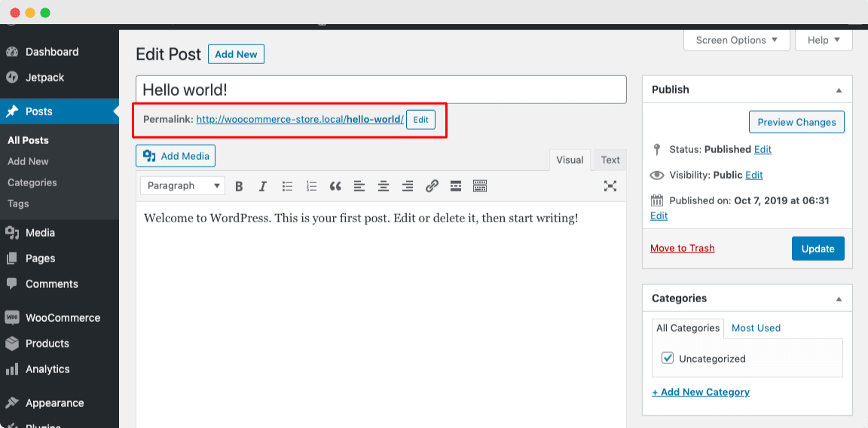Uncheck the Uncategorized category checkbox

click(x=668, y=358)
